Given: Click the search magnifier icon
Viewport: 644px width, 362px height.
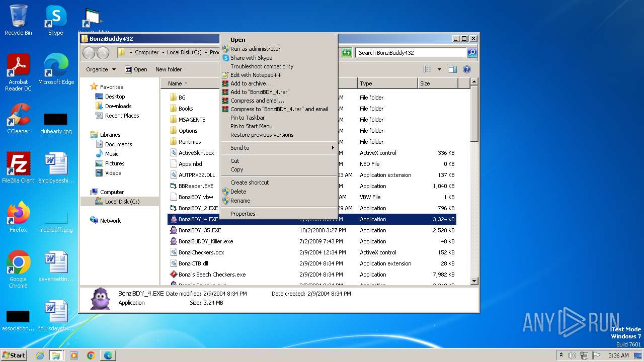Looking at the screenshot, I should 471,52.
